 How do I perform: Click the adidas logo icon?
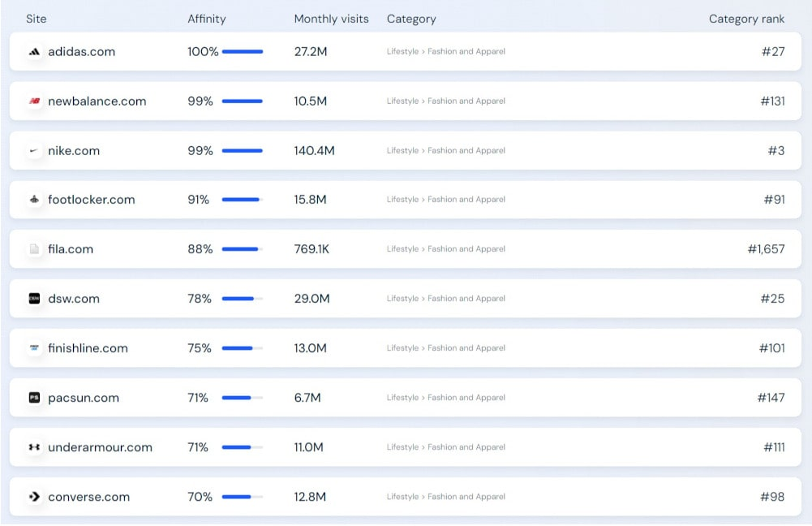34,52
